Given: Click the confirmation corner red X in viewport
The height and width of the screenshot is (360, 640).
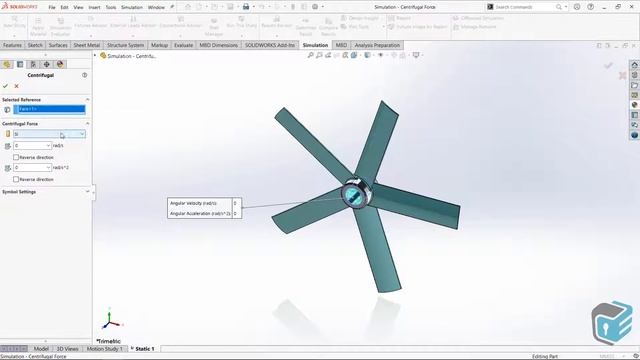Looking at the screenshot, I should pyautogui.click(x=622, y=76).
